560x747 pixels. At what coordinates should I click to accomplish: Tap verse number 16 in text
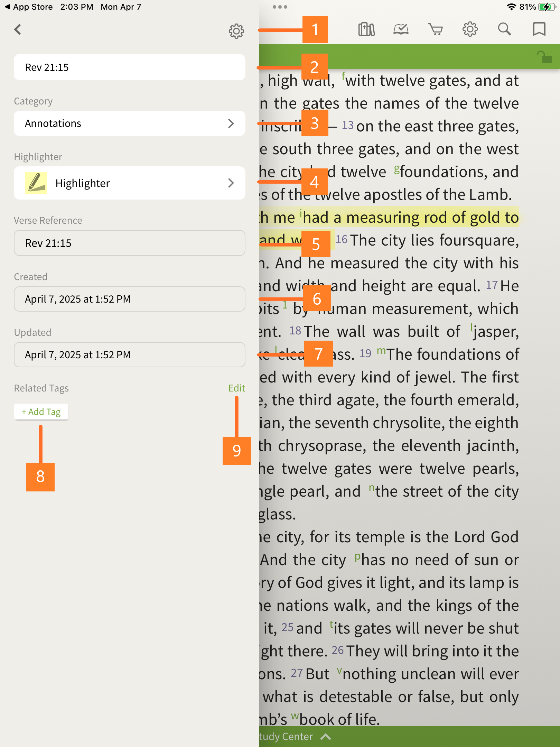[342, 239]
